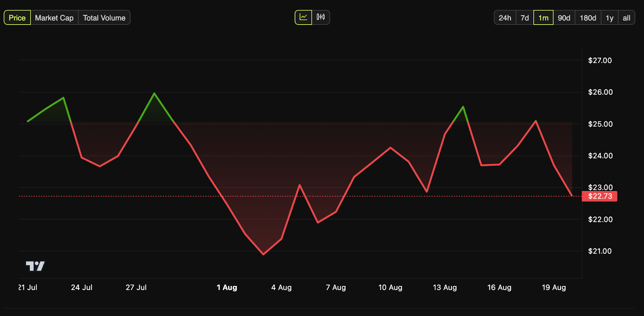Show the Total Volume tab
The height and width of the screenshot is (316, 644).
tap(104, 18)
